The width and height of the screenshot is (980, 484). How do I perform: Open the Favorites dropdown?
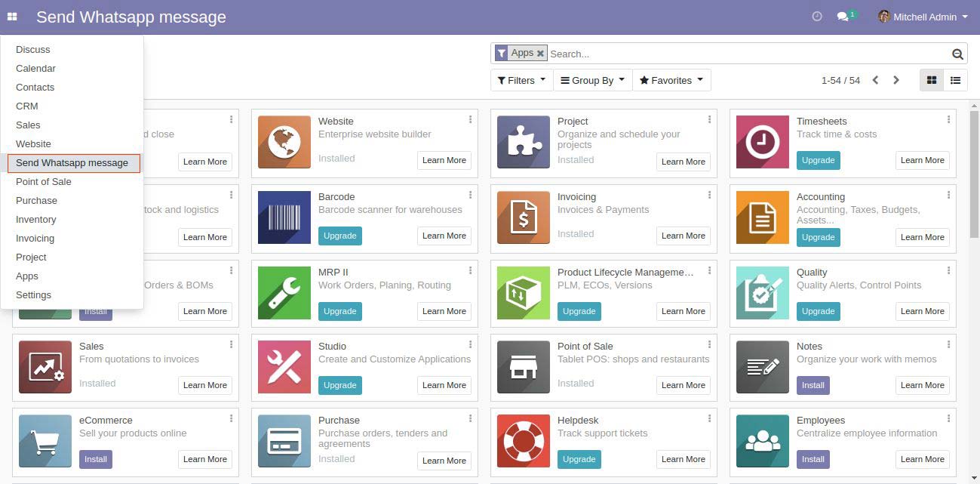tap(671, 80)
